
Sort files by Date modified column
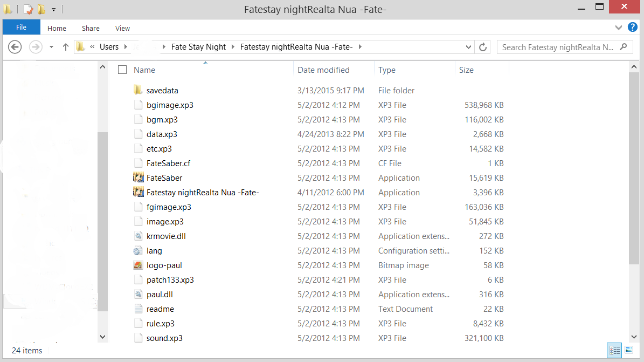pyautogui.click(x=324, y=70)
